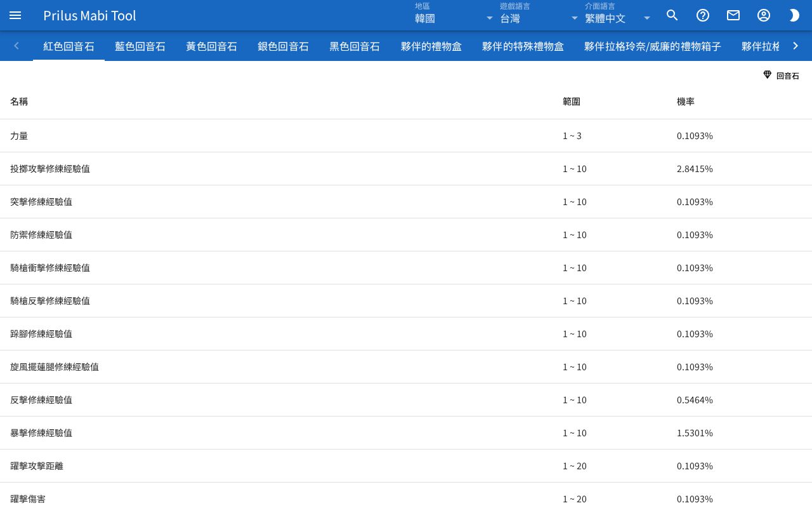Select the 投擲攻擊修練經驗值 row
Image resolution: width=812 pixels, height=508 pixels.
(x=406, y=169)
